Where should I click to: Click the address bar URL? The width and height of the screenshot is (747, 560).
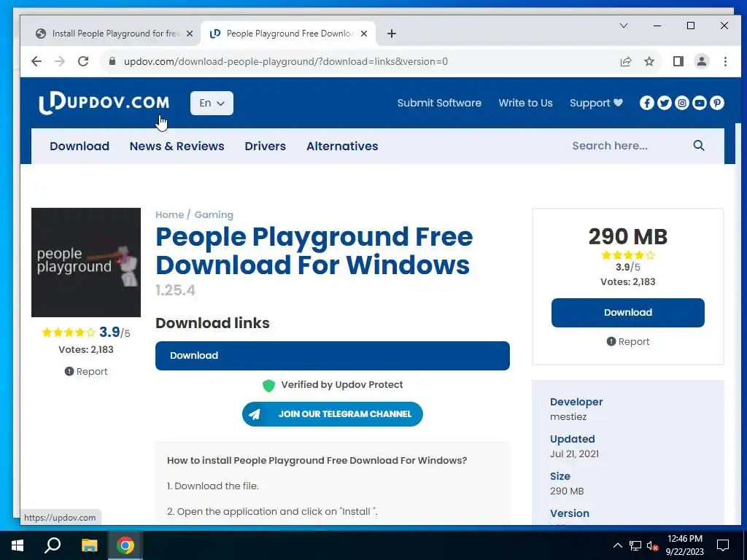(x=286, y=61)
